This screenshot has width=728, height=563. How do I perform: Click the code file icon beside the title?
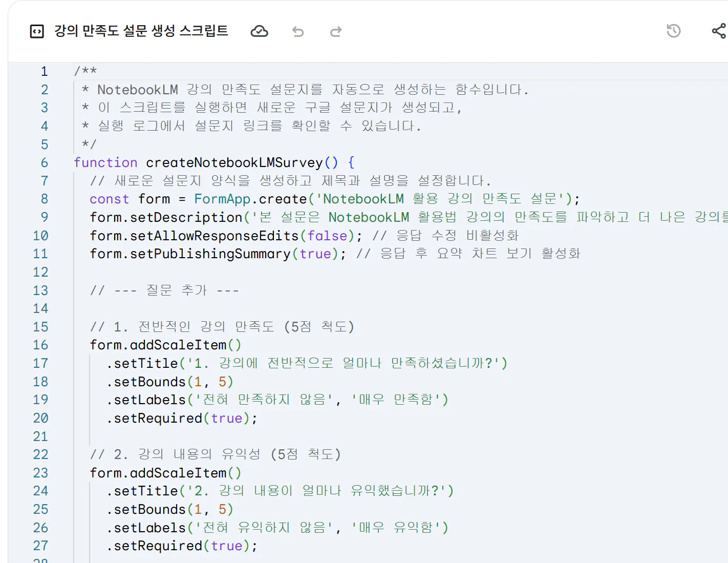37,32
